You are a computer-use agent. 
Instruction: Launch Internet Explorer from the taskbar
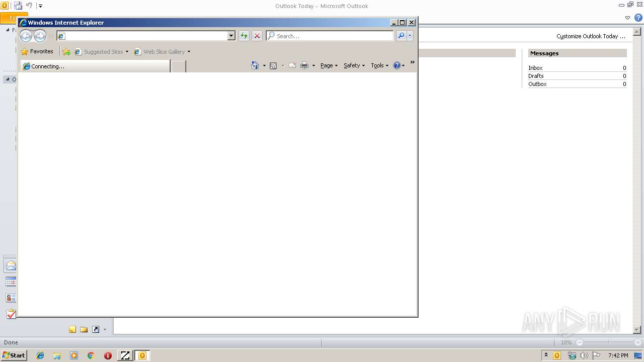click(40, 355)
